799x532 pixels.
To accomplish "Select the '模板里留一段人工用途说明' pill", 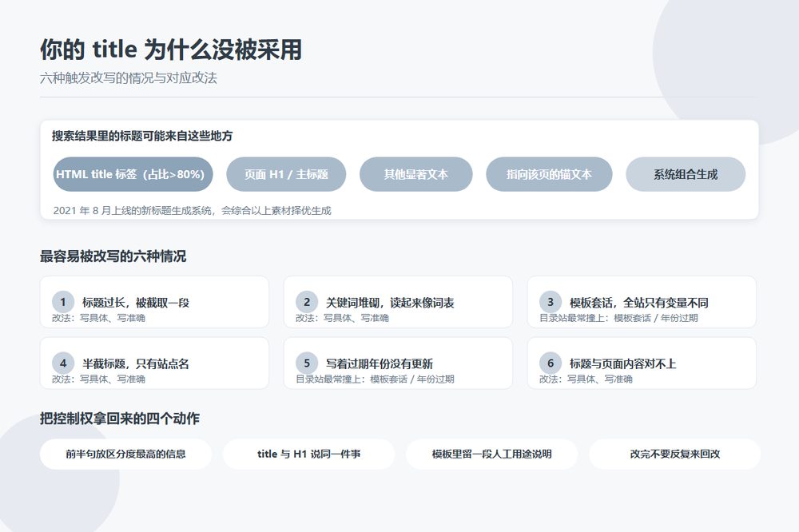I will [491, 454].
